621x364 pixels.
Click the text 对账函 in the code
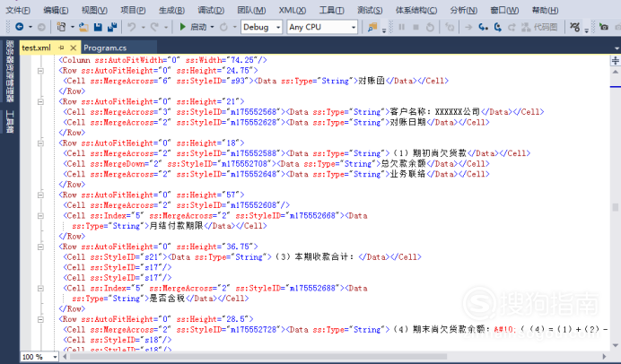372,81
